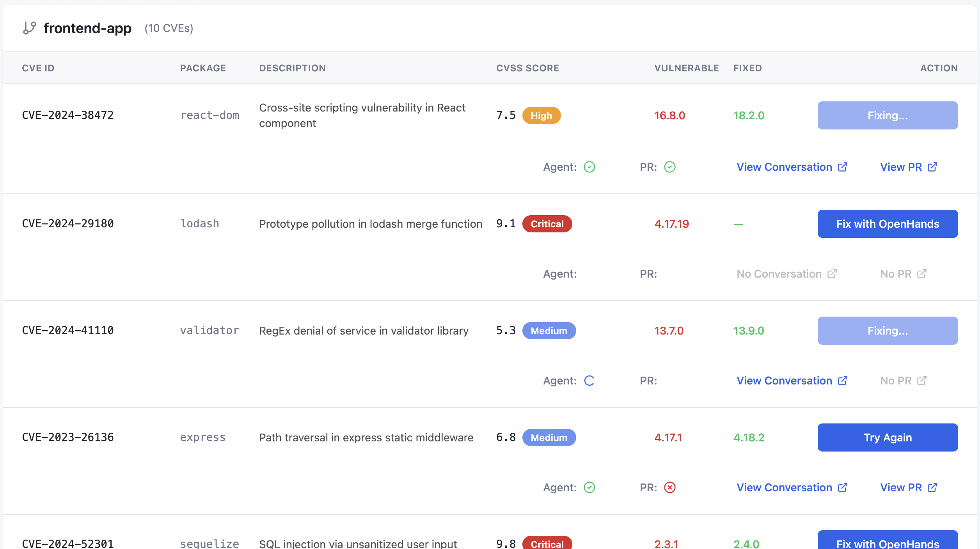Click the Fixing button for CVE-2024-41110
The width and height of the screenshot is (980, 549).
click(887, 330)
